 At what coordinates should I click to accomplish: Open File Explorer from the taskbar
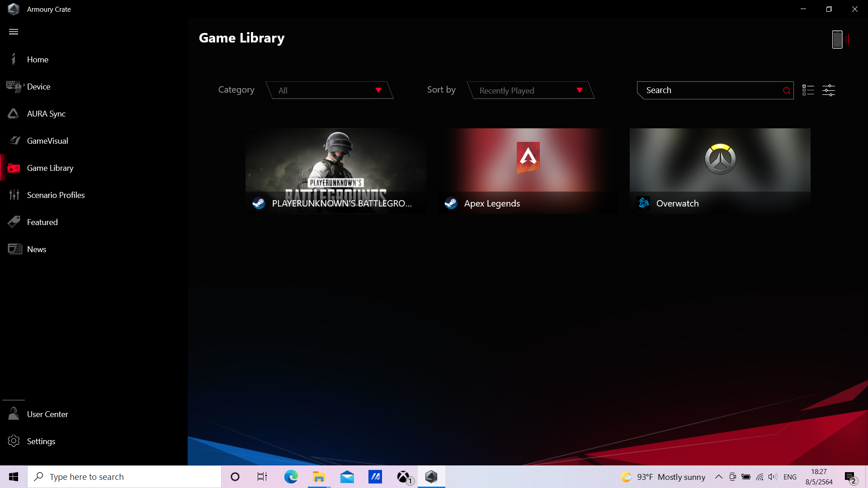319,477
